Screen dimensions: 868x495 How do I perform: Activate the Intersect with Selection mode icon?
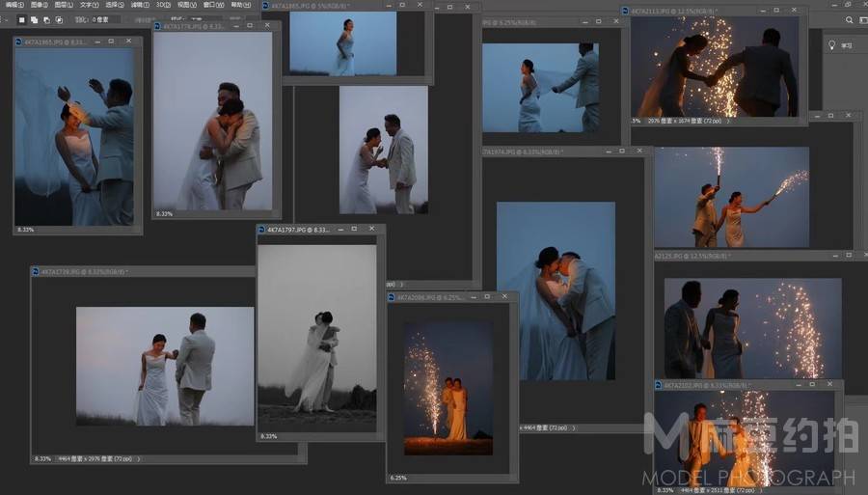click(x=59, y=20)
